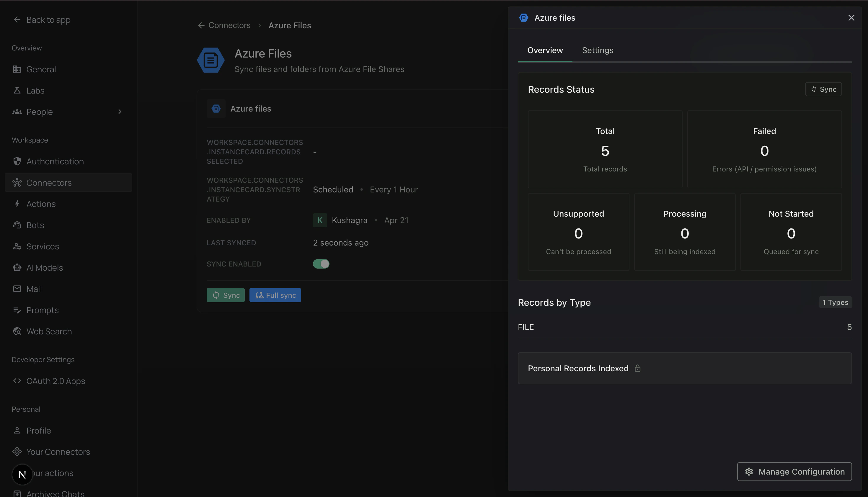868x497 pixels.
Task: Click the Your Connectors diamond icon
Action: point(17,452)
